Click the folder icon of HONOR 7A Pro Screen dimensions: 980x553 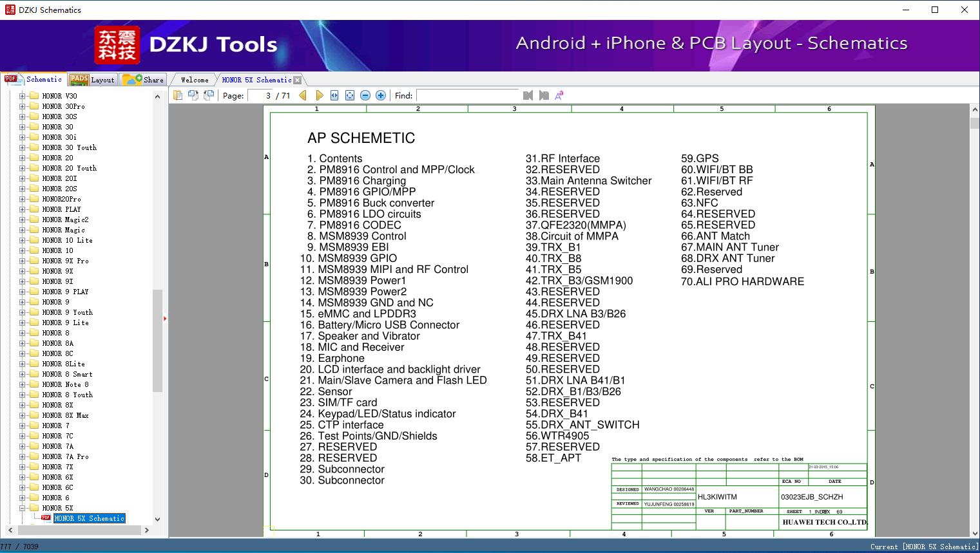click(x=34, y=456)
